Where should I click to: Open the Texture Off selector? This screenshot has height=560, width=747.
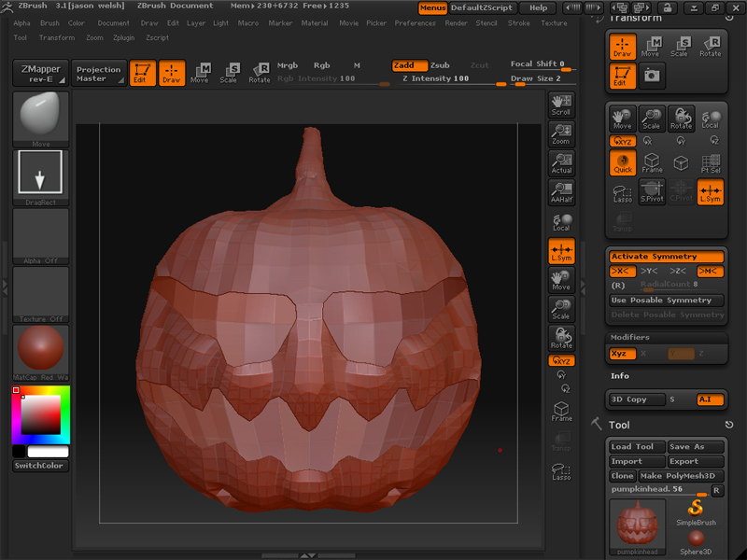[x=40, y=295]
